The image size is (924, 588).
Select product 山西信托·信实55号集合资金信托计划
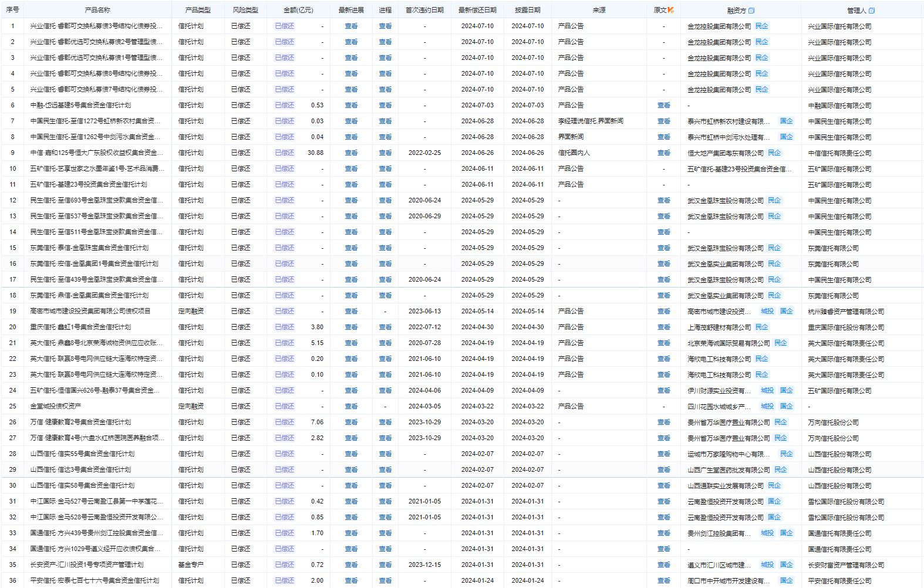click(x=82, y=454)
